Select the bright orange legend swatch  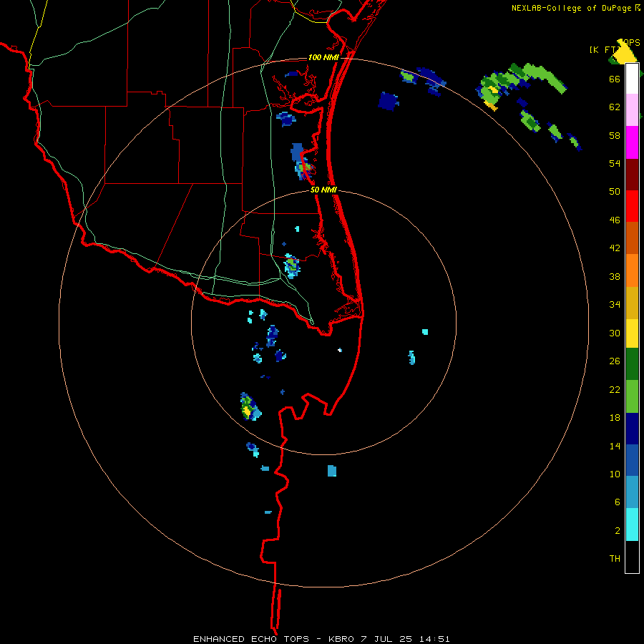632,270
